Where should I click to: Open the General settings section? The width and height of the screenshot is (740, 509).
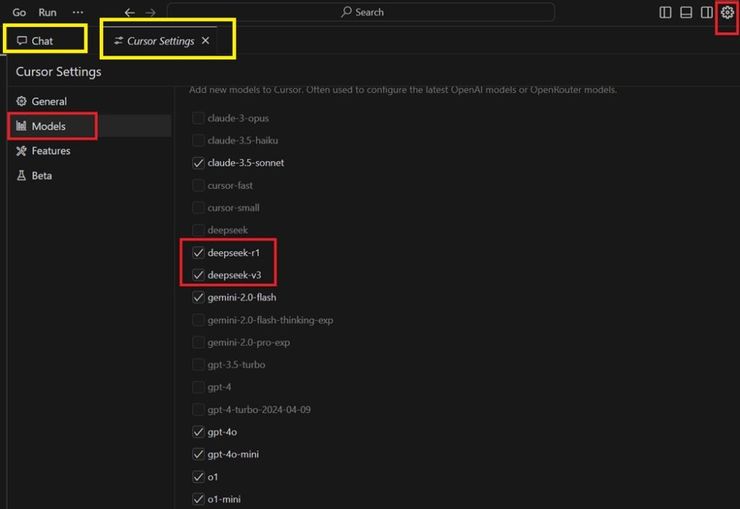tap(48, 101)
